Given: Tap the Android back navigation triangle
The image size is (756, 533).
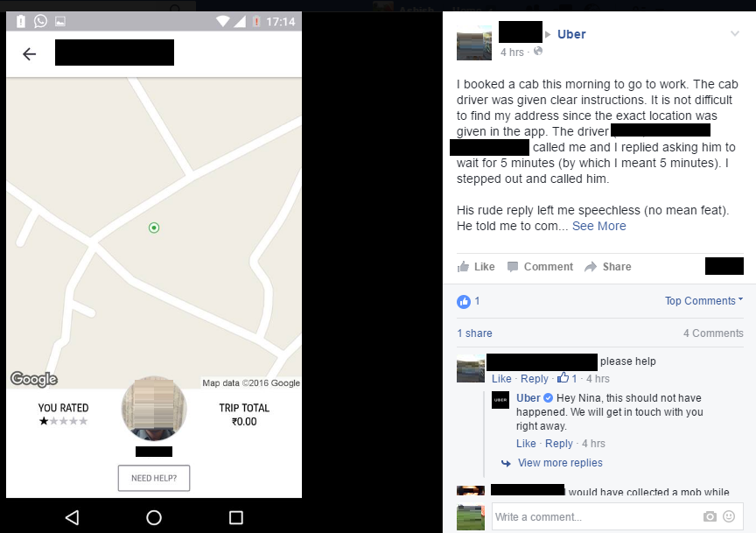Looking at the screenshot, I should pos(73,517).
